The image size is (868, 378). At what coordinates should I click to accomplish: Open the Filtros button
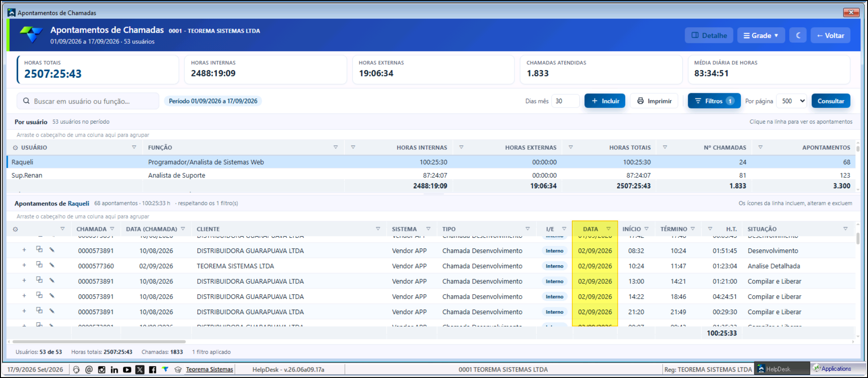pos(714,101)
